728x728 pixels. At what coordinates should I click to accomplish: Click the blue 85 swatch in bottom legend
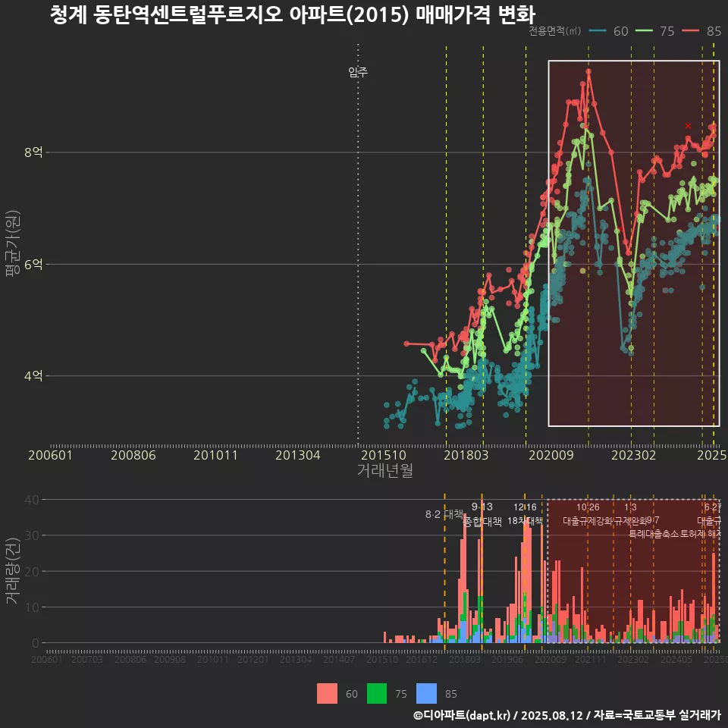[427, 694]
